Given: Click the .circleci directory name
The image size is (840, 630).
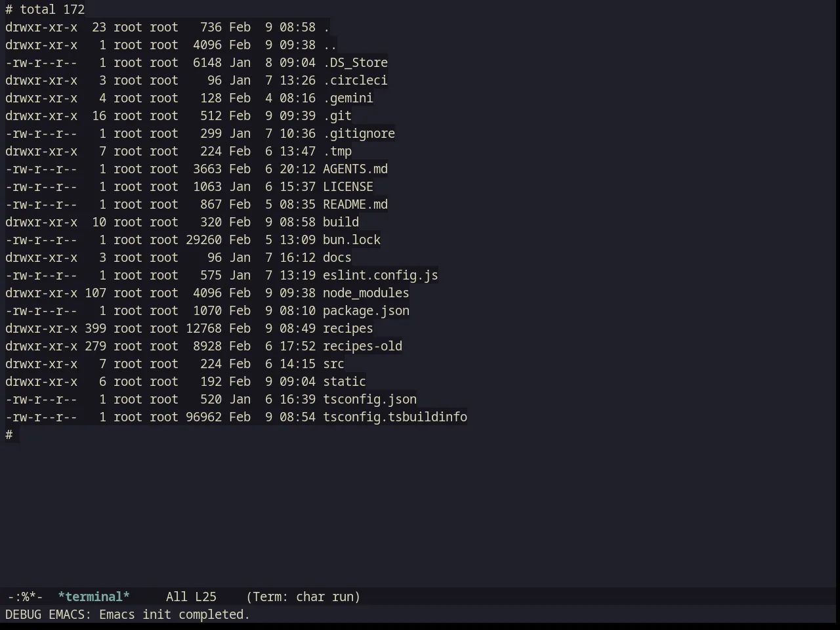Looking at the screenshot, I should click(x=355, y=80).
